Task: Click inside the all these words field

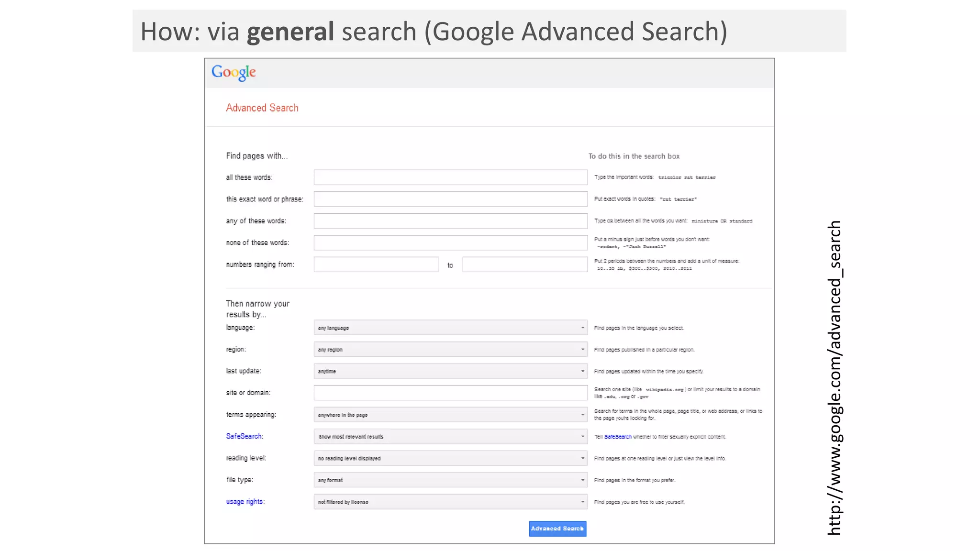Action: pyautogui.click(x=450, y=176)
